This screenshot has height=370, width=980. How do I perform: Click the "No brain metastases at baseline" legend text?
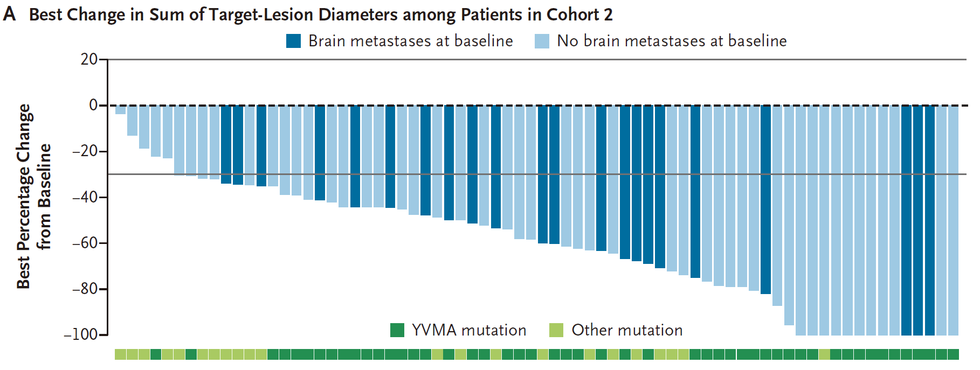click(x=672, y=41)
